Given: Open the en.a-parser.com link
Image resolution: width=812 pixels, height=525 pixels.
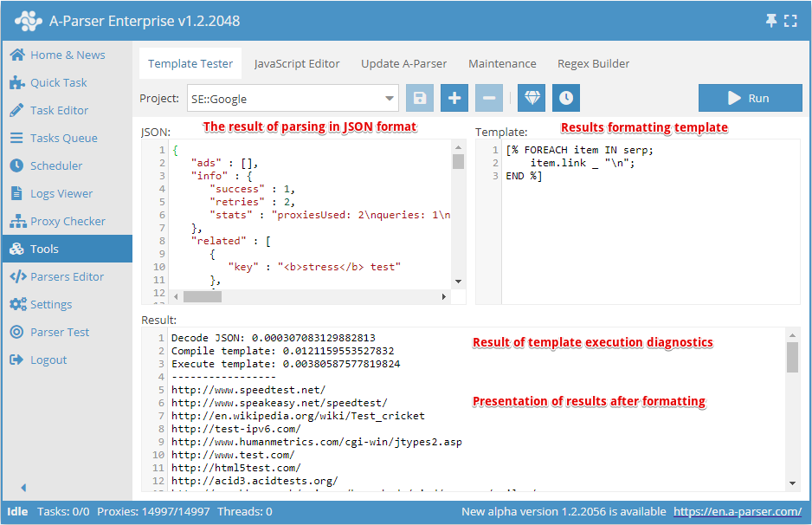Looking at the screenshot, I should [x=737, y=511].
